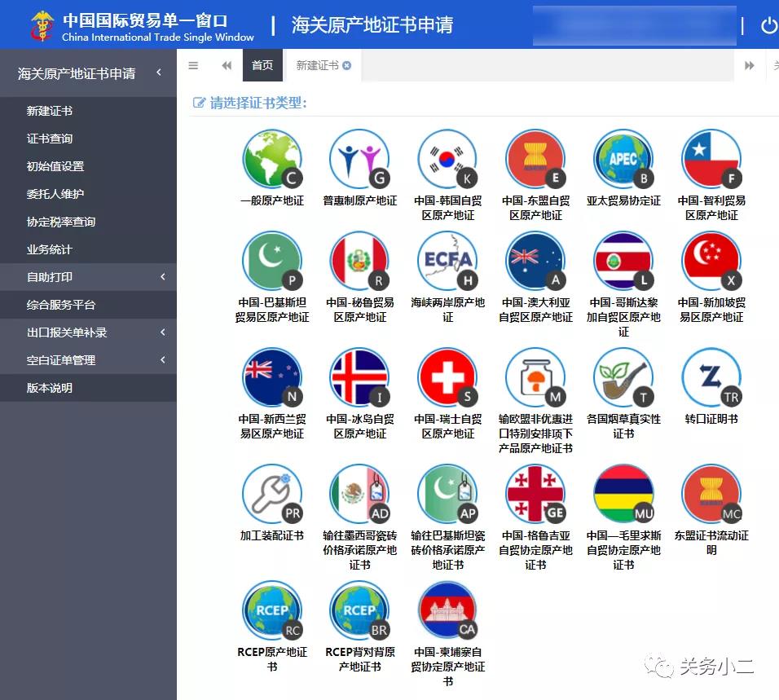Click the 中国-柬埔寨自贸协定原产地证书 icon
This screenshot has width=779, height=700.
coord(447,610)
